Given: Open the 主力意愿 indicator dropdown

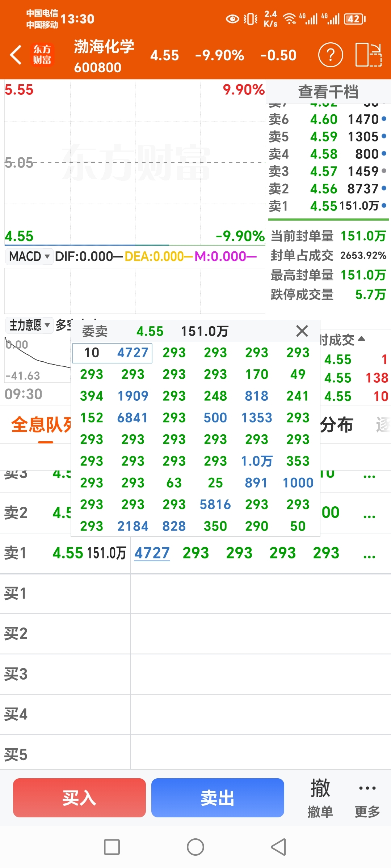Looking at the screenshot, I should click(x=29, y=325).
